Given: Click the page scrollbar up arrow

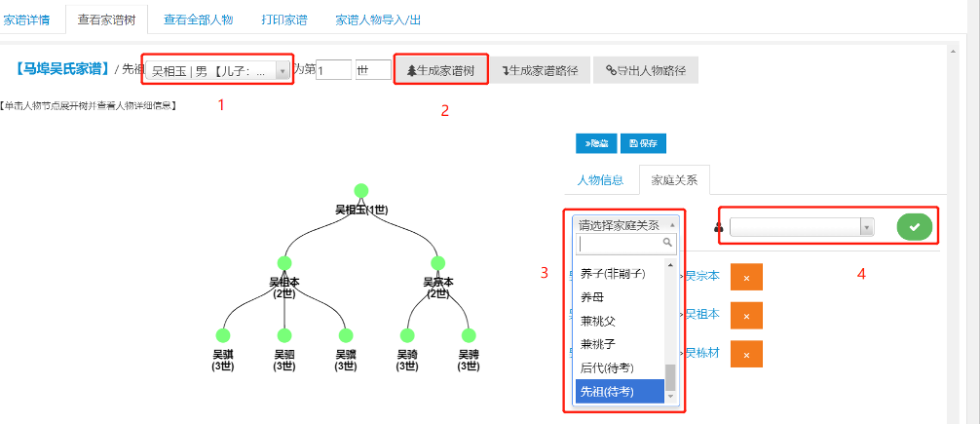Looking at the screenshot, I should (954, 52).
